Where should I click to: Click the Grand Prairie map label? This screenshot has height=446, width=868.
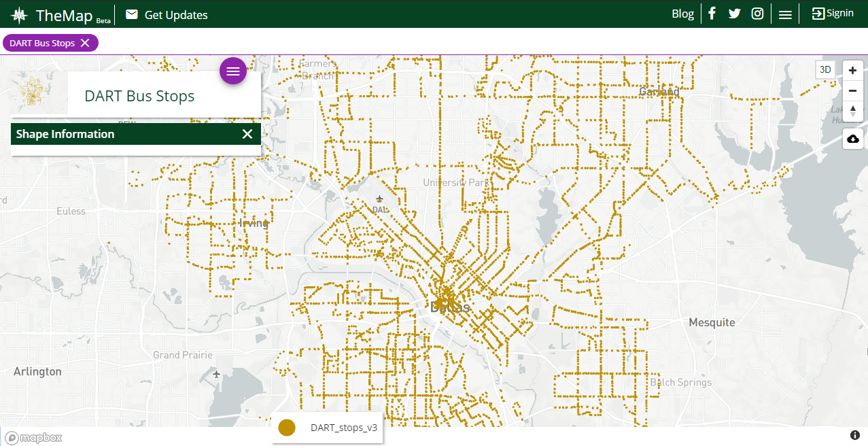point(183,355)
